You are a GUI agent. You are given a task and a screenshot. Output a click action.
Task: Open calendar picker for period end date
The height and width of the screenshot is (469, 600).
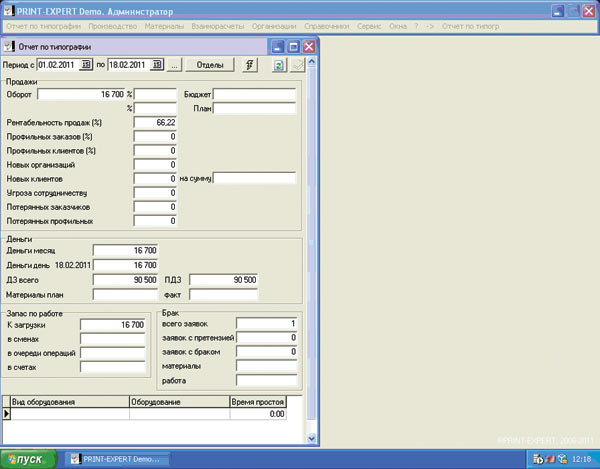pos(157,65)
